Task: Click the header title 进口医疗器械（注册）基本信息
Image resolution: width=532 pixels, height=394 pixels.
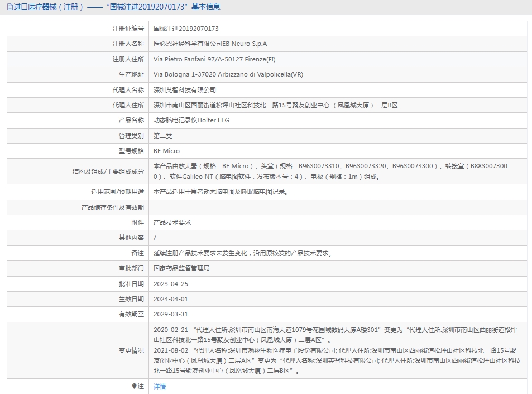Action: pos(117,7)
